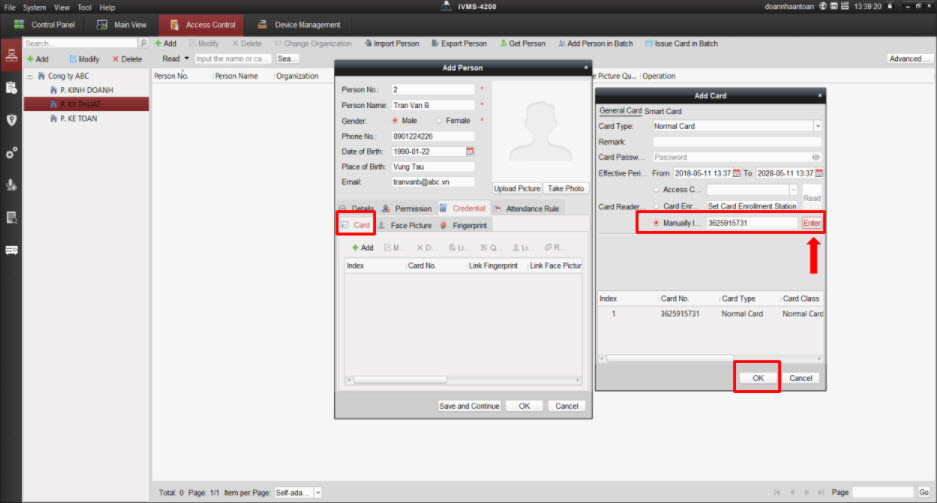Click the Remark input field

(736, 142)
